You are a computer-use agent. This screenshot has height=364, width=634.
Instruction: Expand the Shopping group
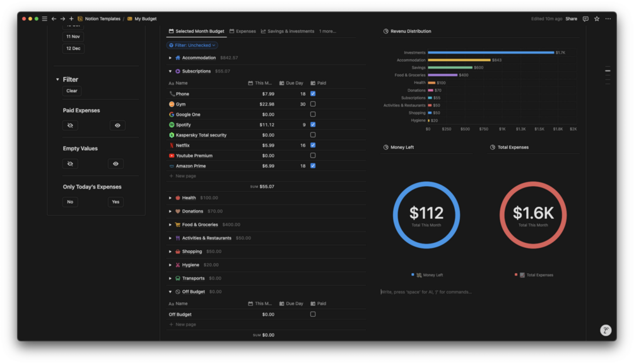pyautogui.click(x=170, y=252)
